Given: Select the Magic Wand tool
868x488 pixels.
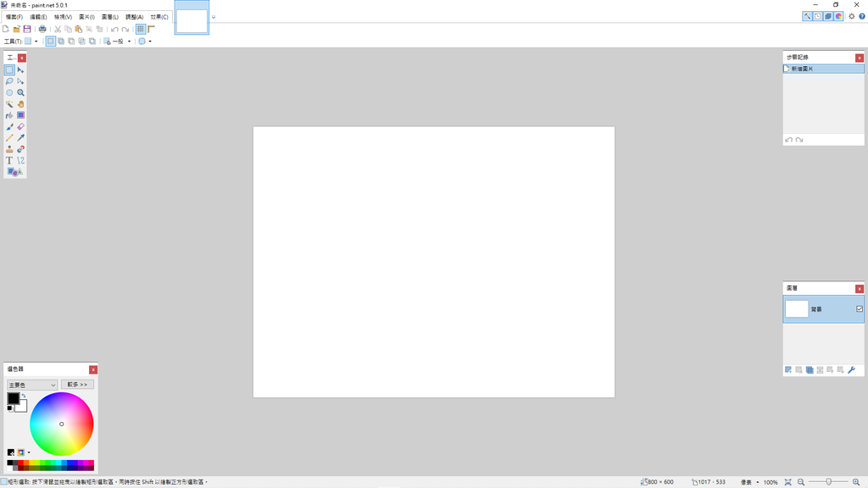Looking at the screenshot, I should tap(9, 104).
